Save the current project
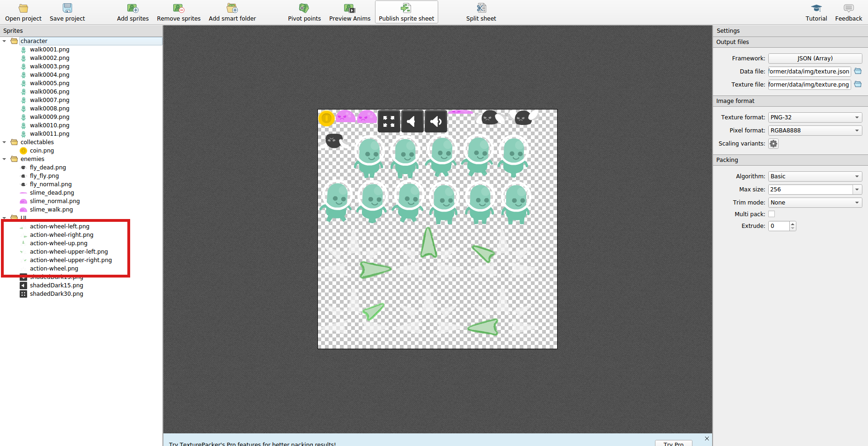868x446 pixels. tap(67, 12)
